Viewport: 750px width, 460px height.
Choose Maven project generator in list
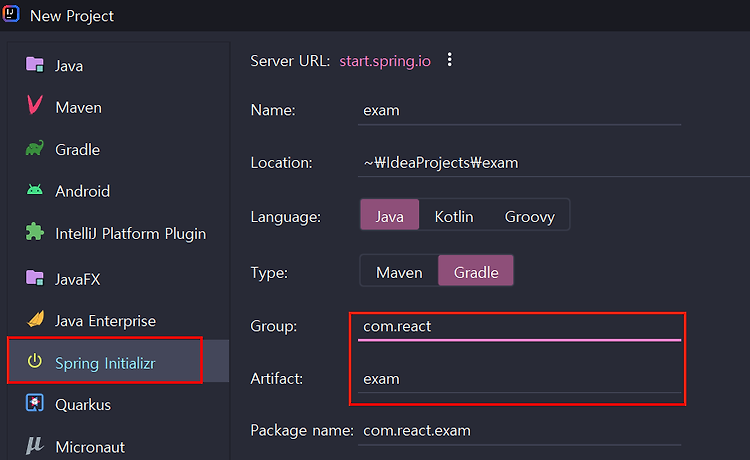pos(118,108)
